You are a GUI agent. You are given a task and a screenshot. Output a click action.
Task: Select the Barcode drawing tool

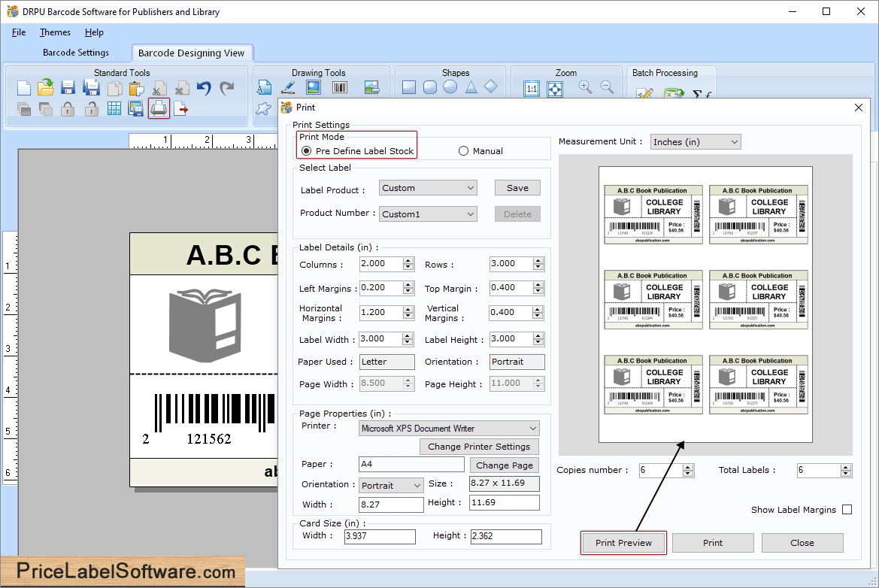tap(339, 87)
